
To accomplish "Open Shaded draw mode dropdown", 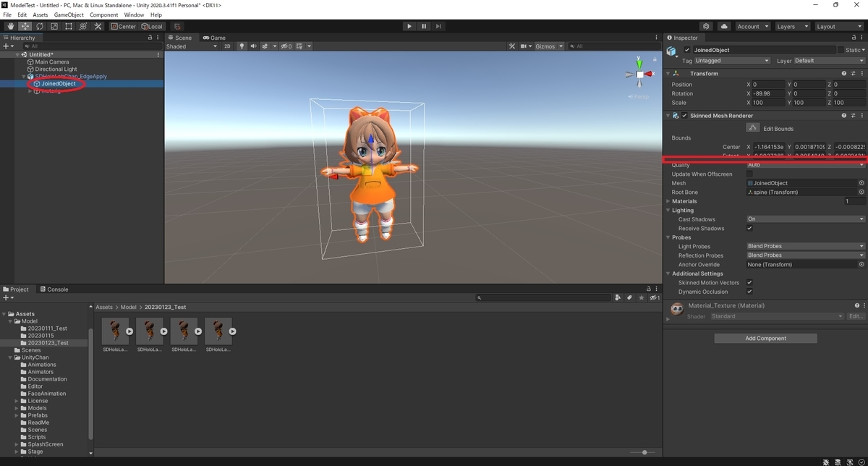I will pyautogui.click(x=192, y=46).
